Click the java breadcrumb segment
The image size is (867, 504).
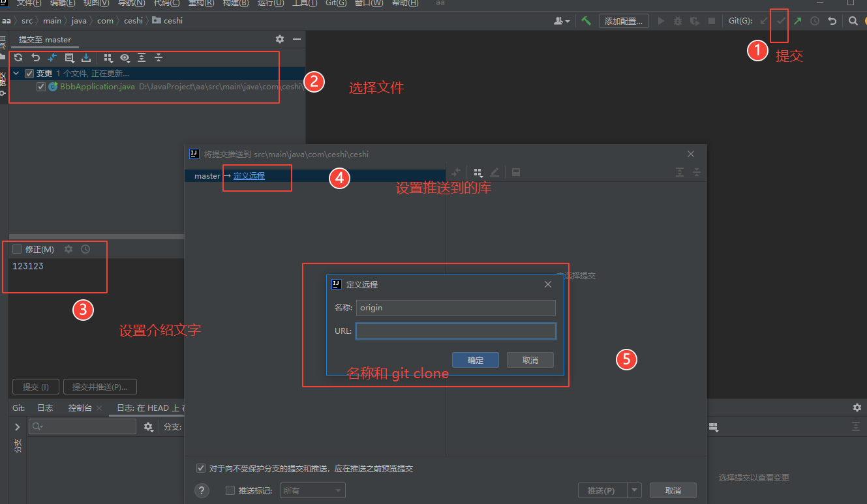coord(78,21)
